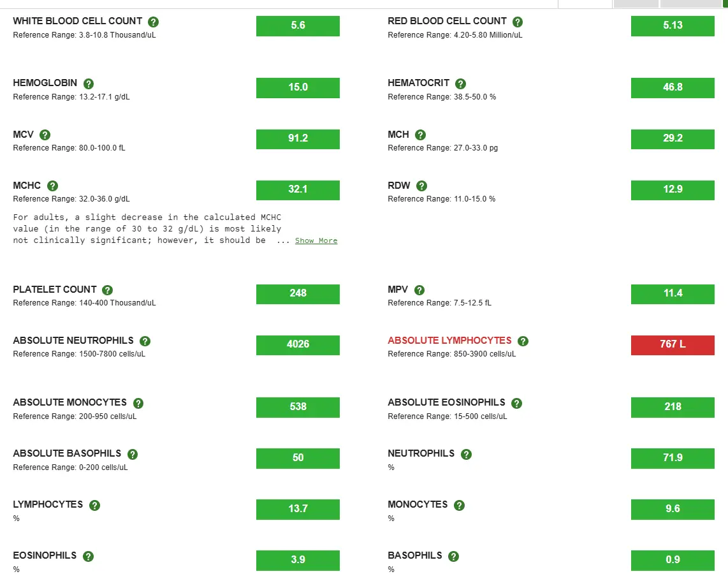Open help info for ABSOLUTE MONOCYTES

coord(138,402)
